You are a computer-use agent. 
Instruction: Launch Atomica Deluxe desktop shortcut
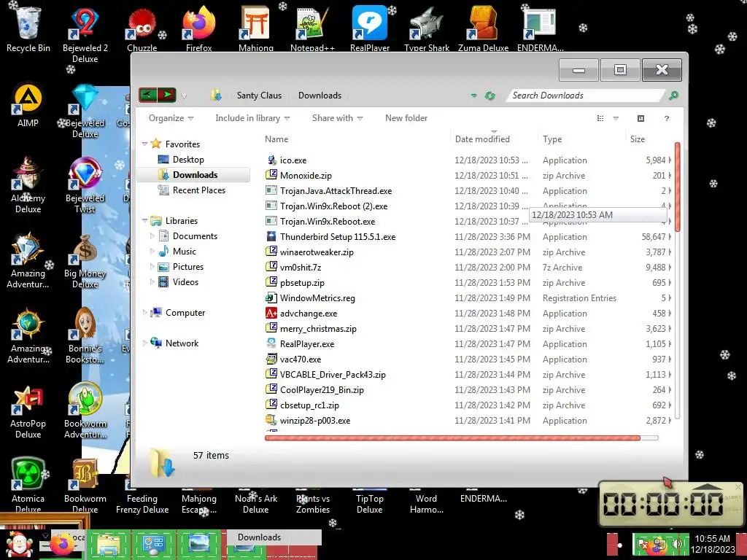[x=28, y=485]
